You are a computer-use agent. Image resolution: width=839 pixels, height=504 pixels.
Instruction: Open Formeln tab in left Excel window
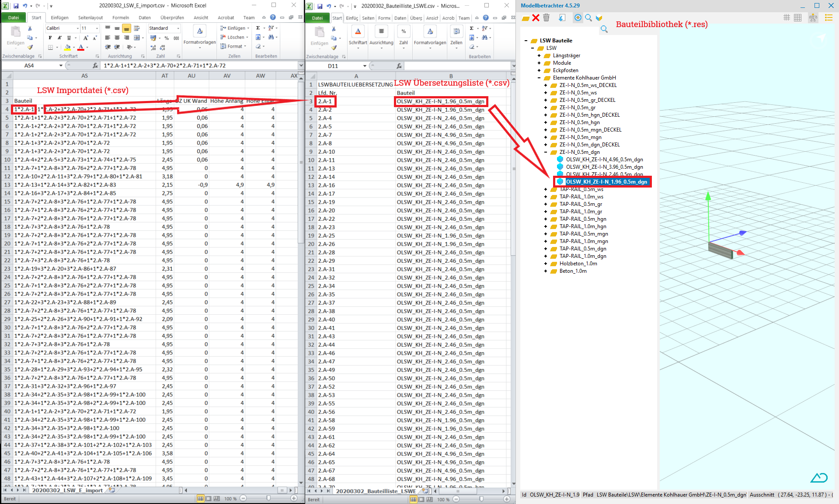tap(121, 17)
